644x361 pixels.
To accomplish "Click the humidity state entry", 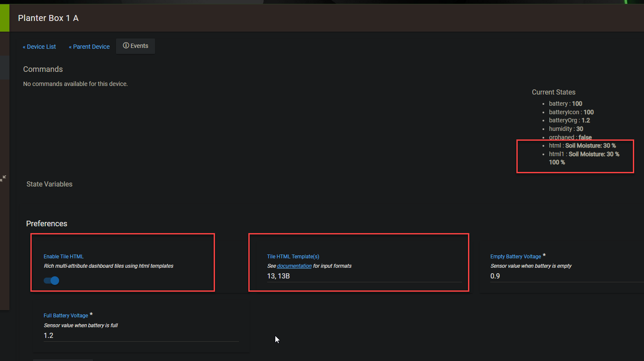I will pyautogui.click(x=566, y=129).
